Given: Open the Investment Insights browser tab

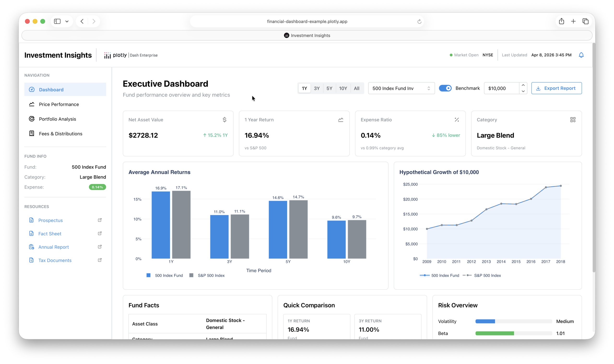Looking at the screenshot, I should [x=307, y=35].
